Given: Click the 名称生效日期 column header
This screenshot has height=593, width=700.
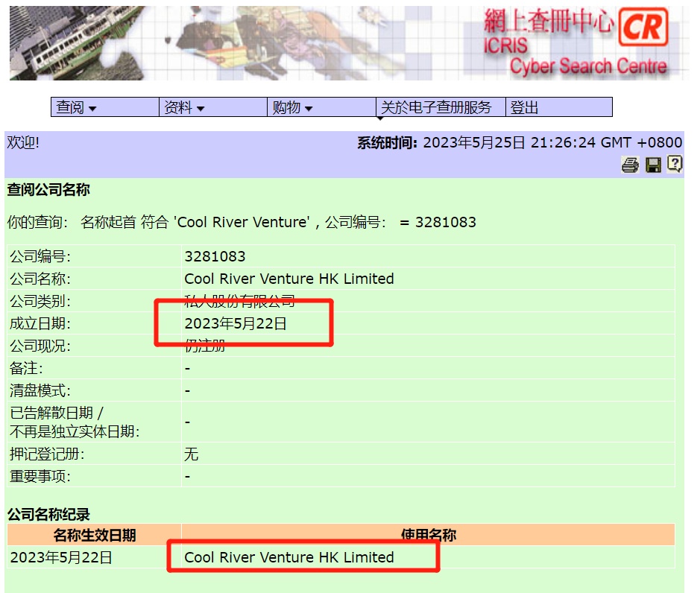Looking at the screenshot, I should coord(94,535).
